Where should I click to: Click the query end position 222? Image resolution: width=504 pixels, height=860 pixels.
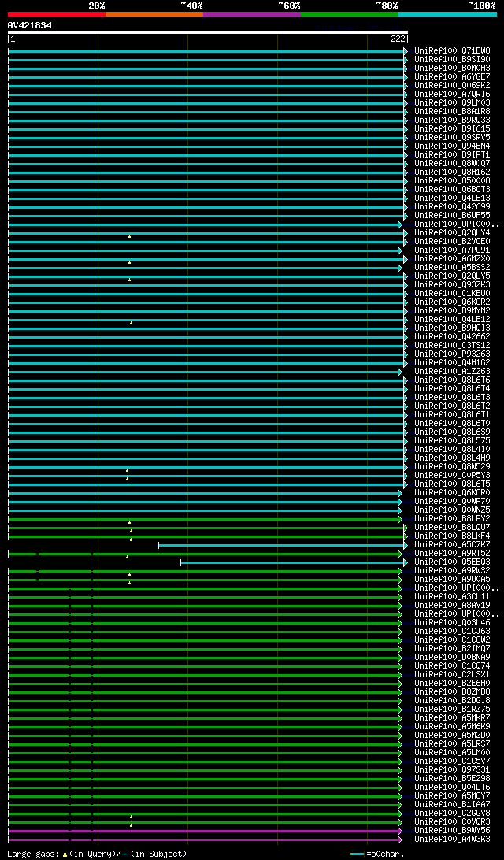(x=398, y=39)
